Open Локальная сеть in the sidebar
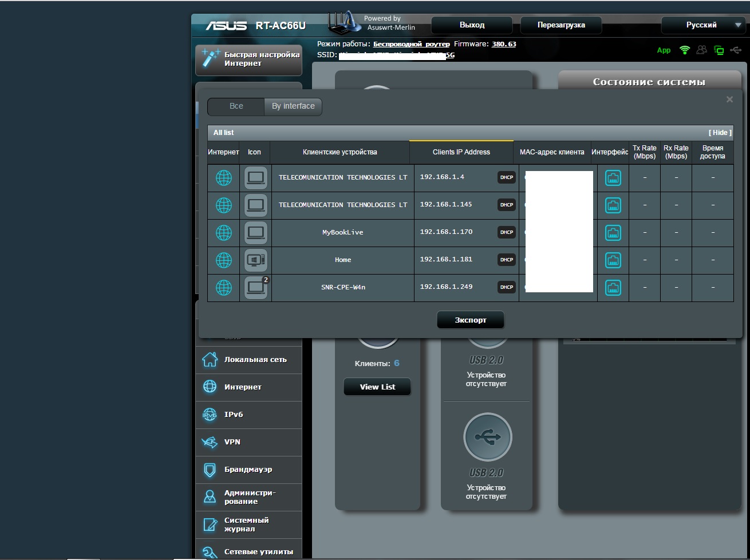Screen dimensions: 750x560 coord(248,360)
